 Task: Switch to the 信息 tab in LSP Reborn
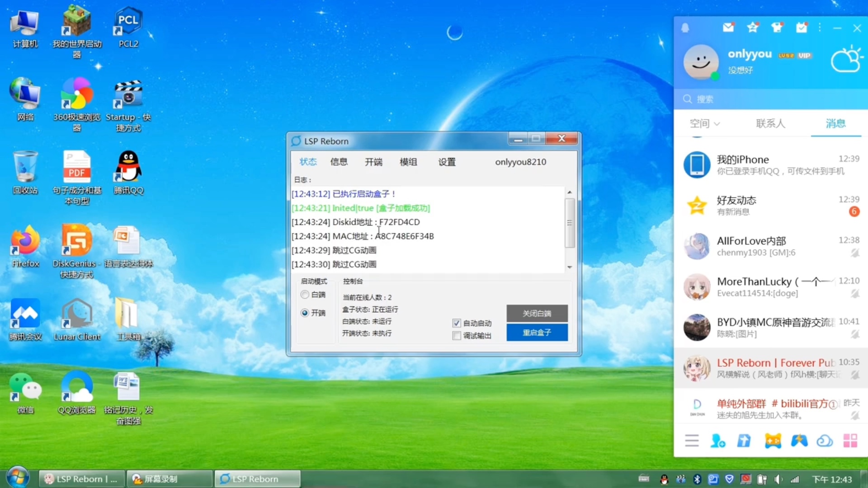339,162
